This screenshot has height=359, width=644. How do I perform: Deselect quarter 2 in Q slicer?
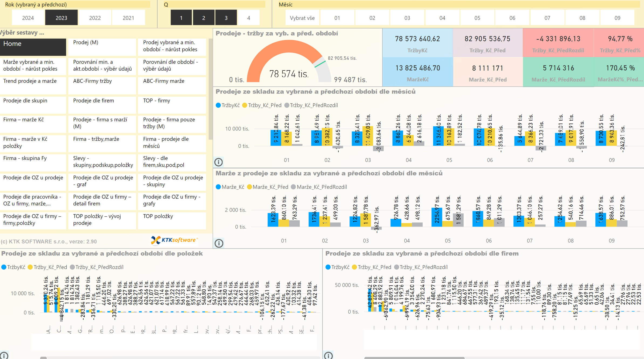(x=204, y=18)
